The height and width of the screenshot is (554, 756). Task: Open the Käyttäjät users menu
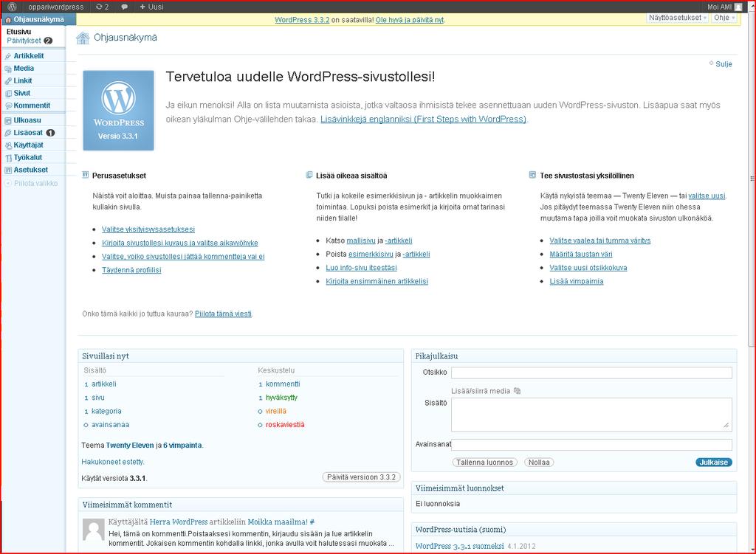click(x=29, y=145)
